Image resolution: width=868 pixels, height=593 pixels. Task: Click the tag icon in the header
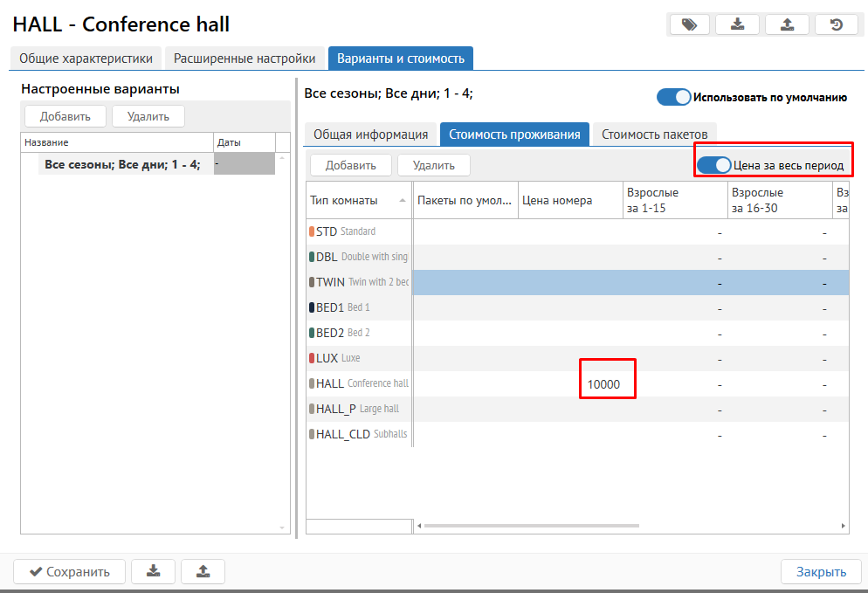(689, 24)
